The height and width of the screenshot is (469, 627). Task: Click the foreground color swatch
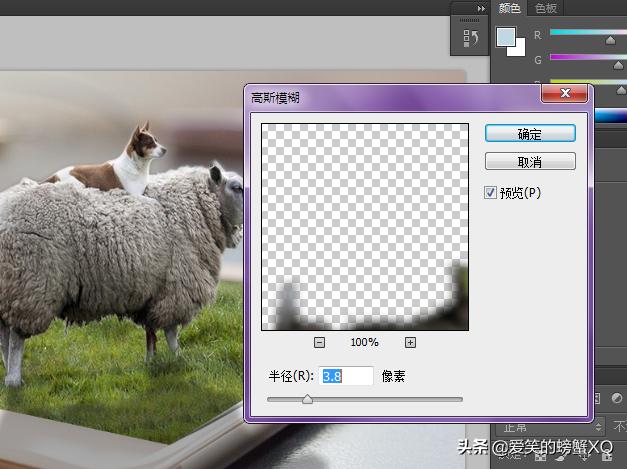(x=506, y=37)
